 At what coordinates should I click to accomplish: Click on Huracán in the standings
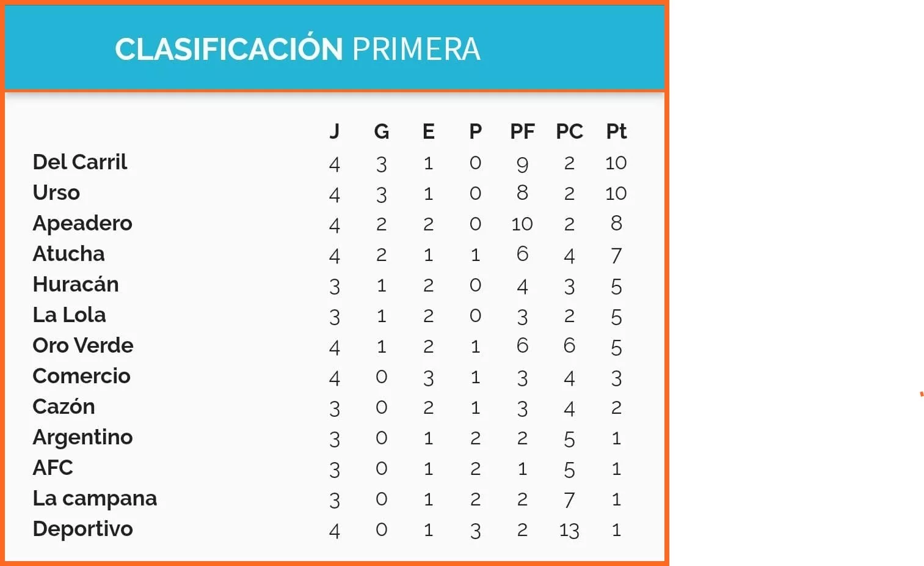pos(76,284)
